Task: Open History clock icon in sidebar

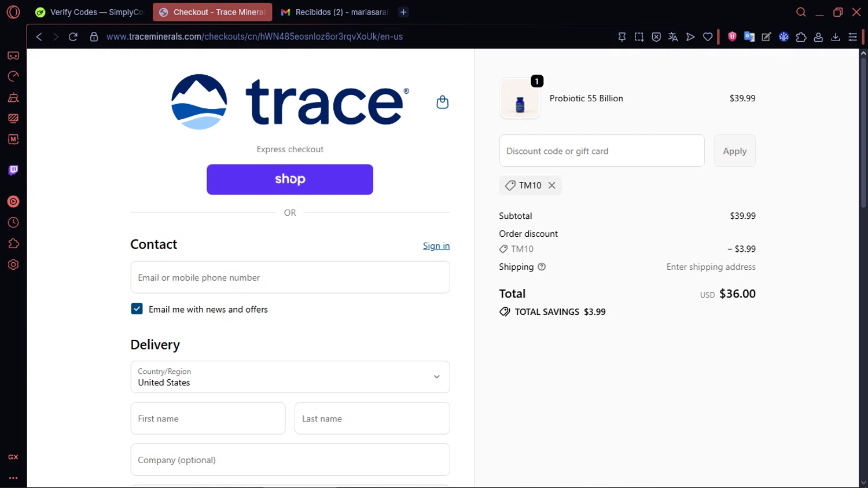Action: [x=13, y=223]
